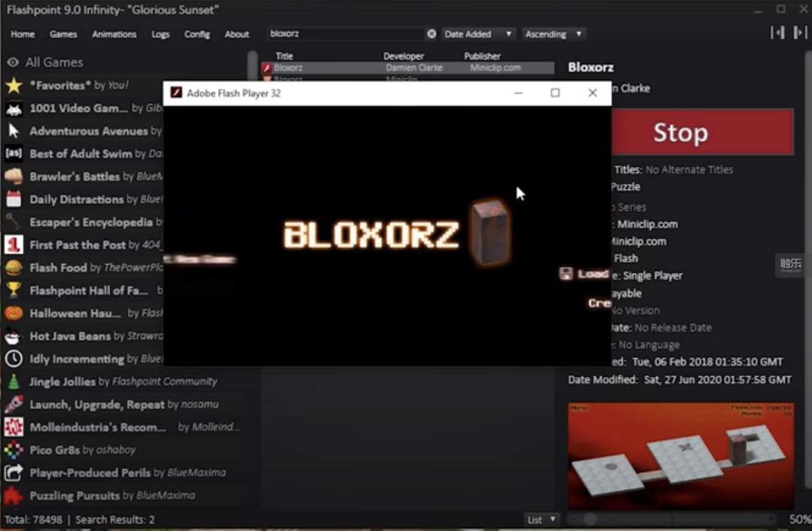Click the Bloxorz screenshot thumbnail

[680, 457]
